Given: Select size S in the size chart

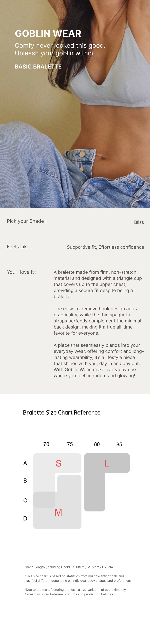Looking at the screenshot, I should click(x=58, y=463).
